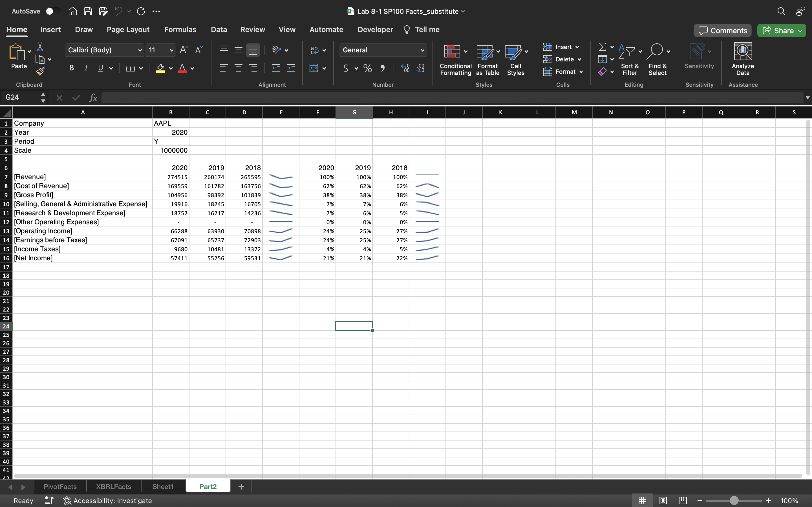This screenshot has height=507, width=812.
Task: Click the Percent Style icon
Action: [x=367, y=68]
